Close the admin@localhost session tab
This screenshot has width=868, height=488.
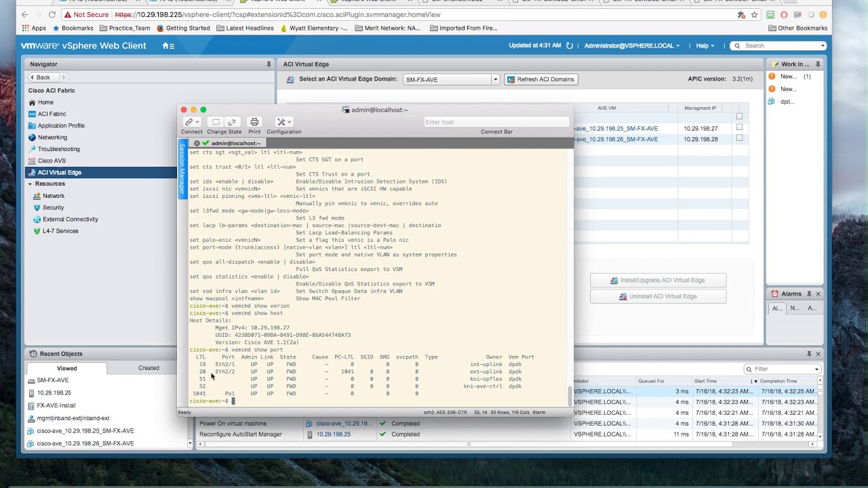point(197,143)
